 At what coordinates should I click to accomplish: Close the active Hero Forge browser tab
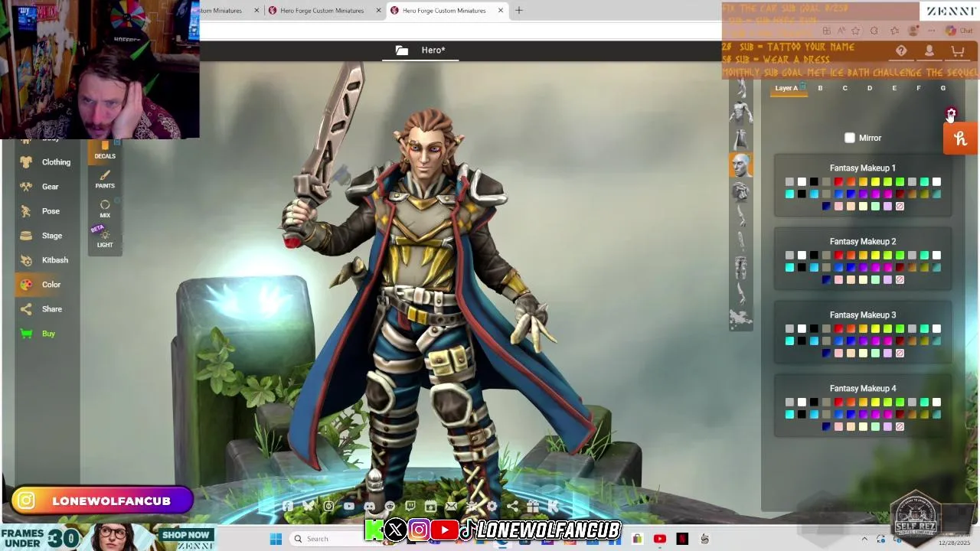(501, 10)
